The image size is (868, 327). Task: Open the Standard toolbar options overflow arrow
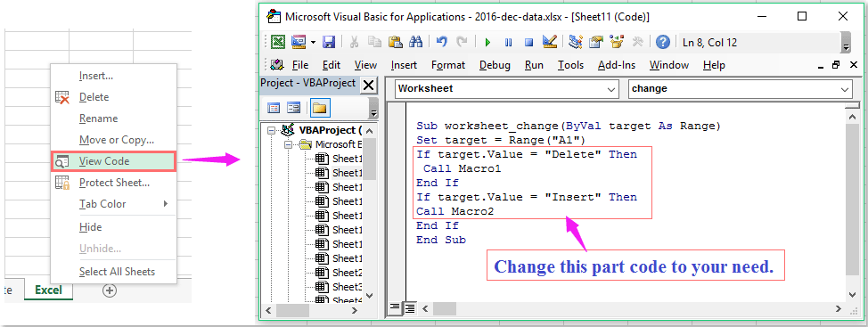(x=846, y=43)
